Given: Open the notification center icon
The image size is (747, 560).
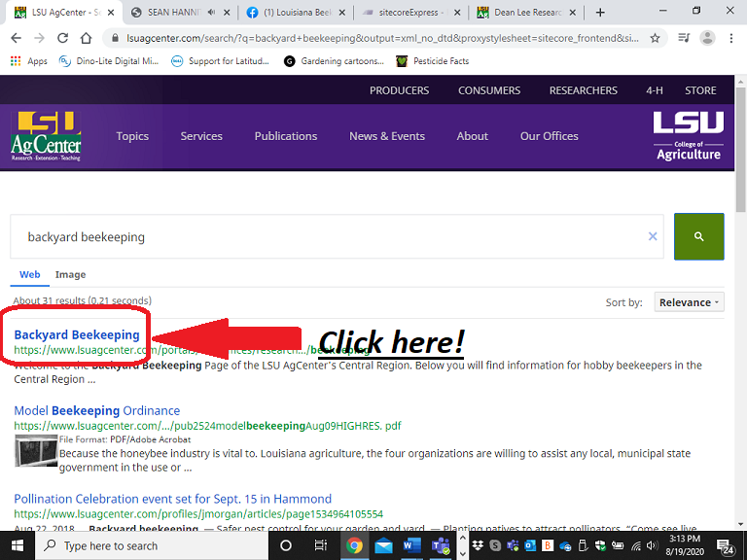Looking at the screenshot, I should 725,545.
